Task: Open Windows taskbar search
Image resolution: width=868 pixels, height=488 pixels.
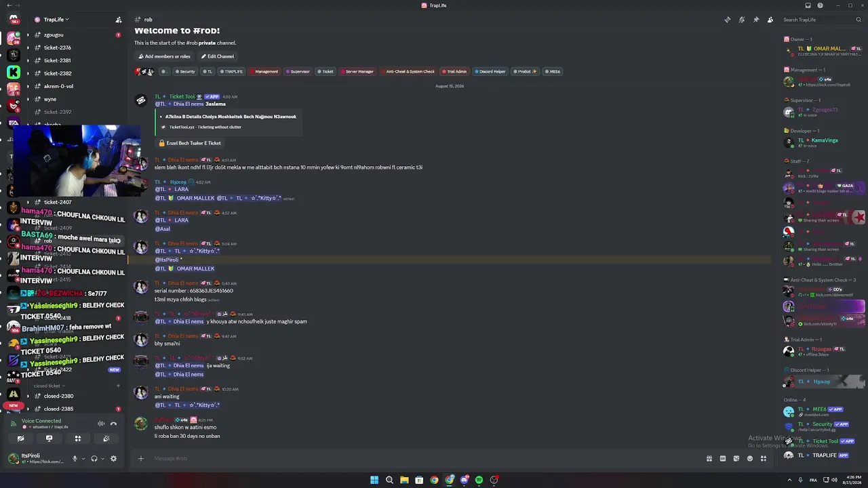Action: coord(389,480)
